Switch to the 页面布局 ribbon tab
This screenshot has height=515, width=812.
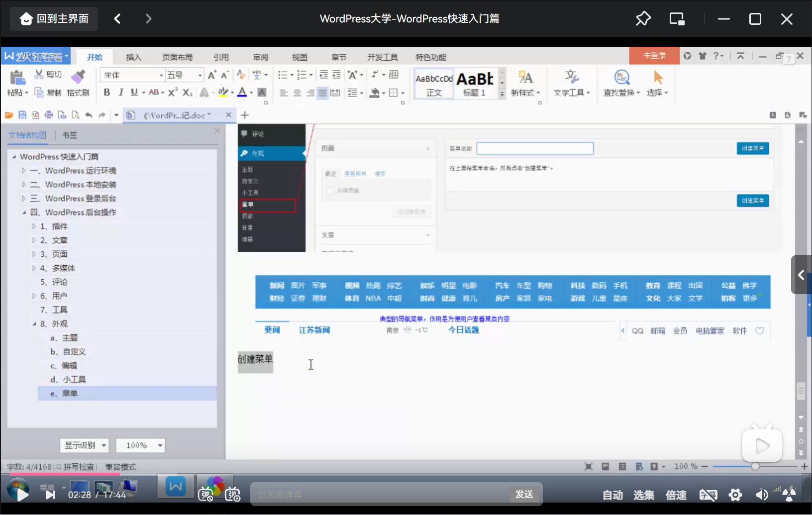178,57
